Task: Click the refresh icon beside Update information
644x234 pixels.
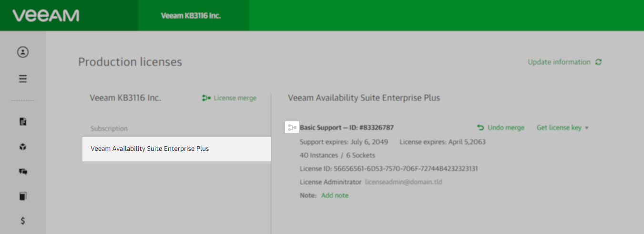Action: (x=599, y=62)
